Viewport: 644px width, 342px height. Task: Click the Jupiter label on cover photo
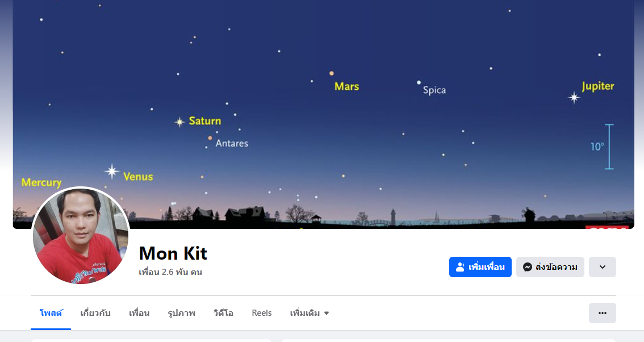[x=597, y=86]
